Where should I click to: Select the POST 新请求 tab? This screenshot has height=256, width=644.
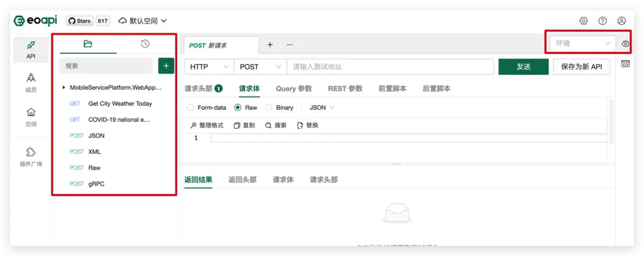221,46
